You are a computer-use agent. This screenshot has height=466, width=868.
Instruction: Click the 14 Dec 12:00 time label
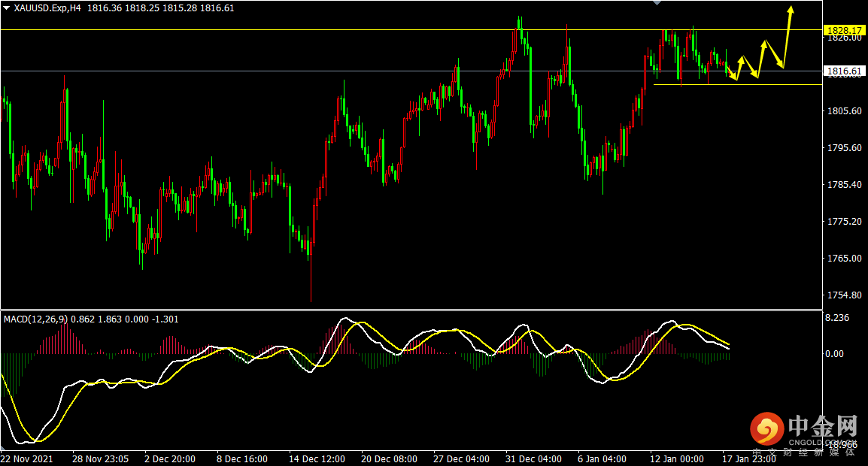317,458
